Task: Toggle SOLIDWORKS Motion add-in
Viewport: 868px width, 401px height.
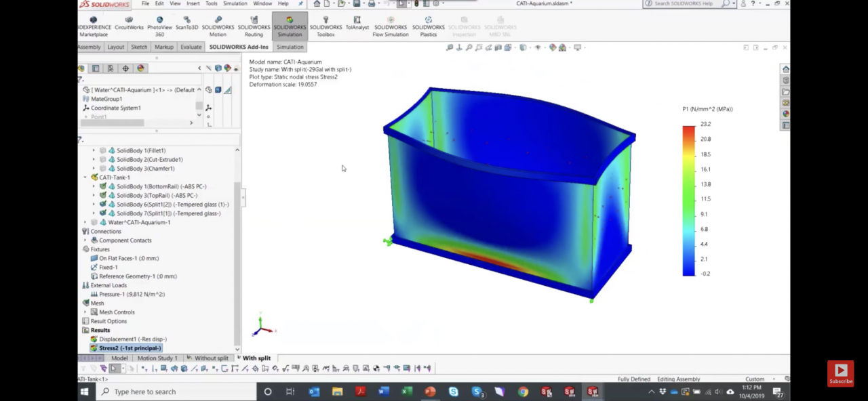Action: point(218,27)
